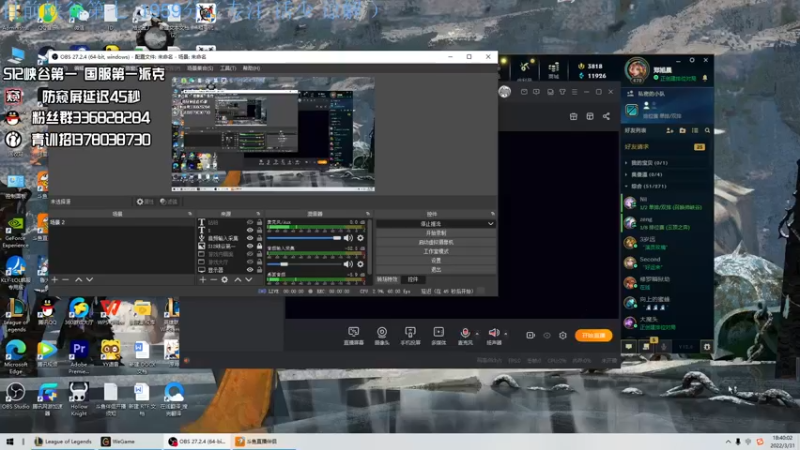Open speaker options arrow in streaming toolbar
The height and width of the screenshot is (450, 800).
pos(506,334)
